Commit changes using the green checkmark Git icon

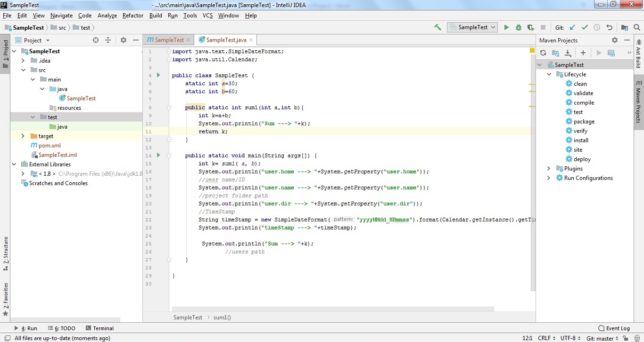coord(585,27)
